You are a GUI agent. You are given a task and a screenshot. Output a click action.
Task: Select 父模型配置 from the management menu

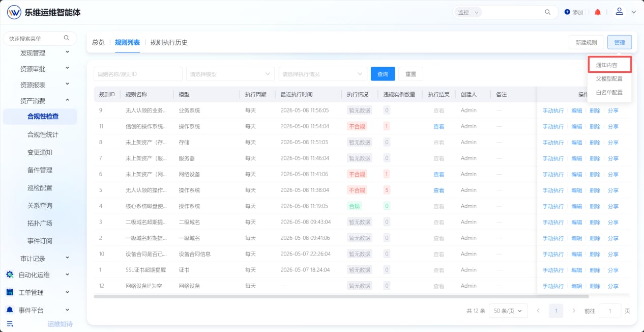click(x=609, y=79)
